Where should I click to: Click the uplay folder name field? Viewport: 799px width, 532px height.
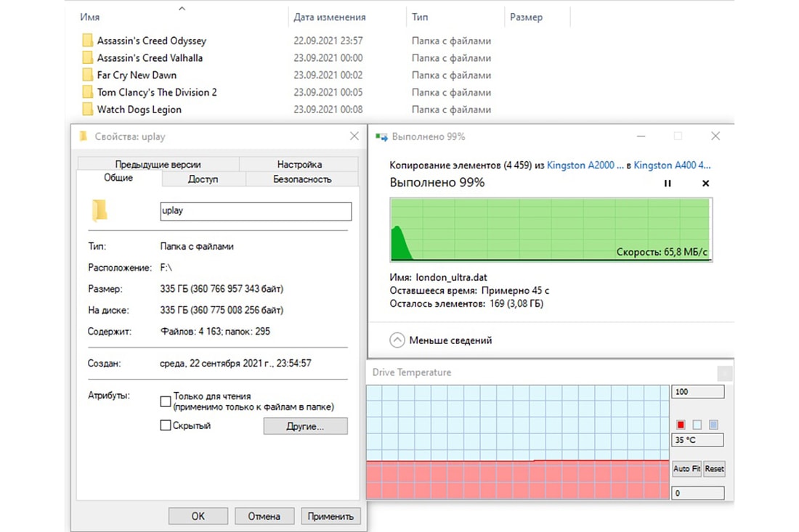(x=256, y=211)
